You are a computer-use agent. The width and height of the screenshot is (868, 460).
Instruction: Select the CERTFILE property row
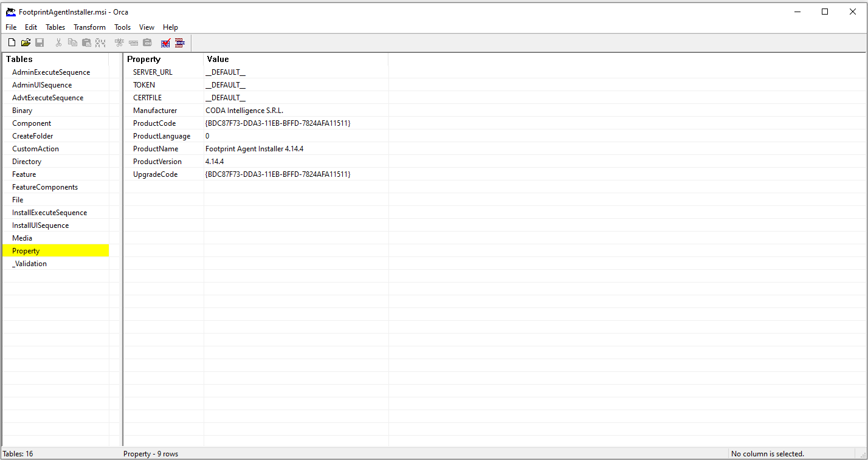point(256,98)
